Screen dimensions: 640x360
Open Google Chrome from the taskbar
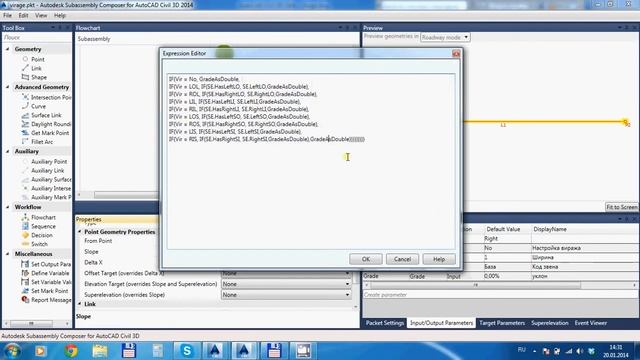[x=71, y=351]
